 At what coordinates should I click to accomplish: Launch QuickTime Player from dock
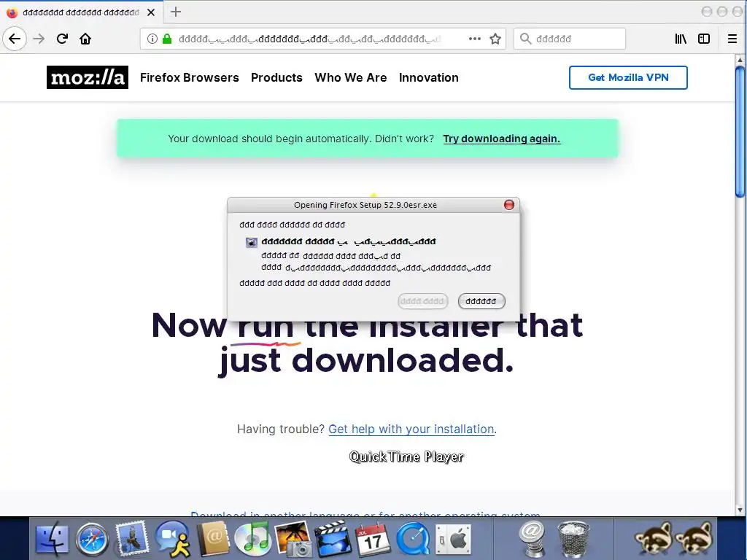[413, 539]
